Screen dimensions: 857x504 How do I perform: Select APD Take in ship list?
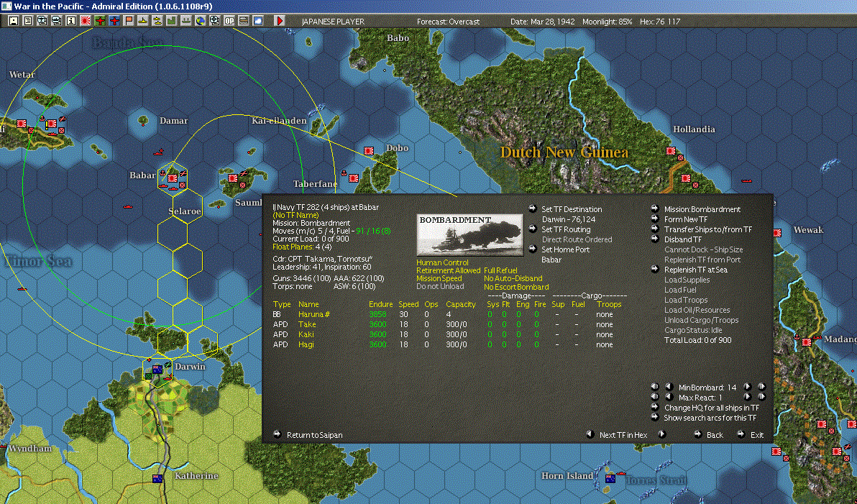point(306,324)
